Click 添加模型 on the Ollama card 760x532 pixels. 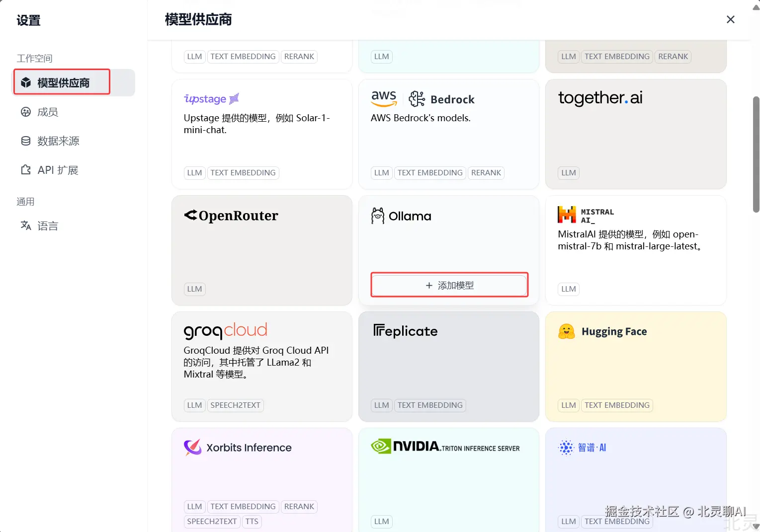click(x=449, y=285)
